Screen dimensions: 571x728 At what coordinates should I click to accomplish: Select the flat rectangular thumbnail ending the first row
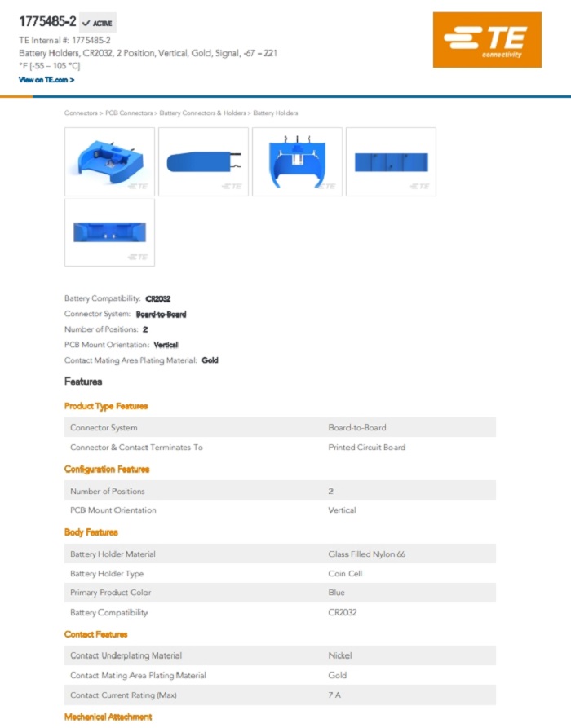point(392,161)
